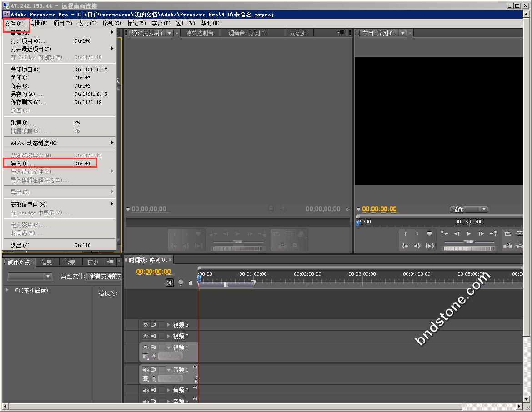This screenshot has width=532, height=412.
Task: Click 退出(X) in the File menu
Action: pyautogui.click(x=20, y=245)
